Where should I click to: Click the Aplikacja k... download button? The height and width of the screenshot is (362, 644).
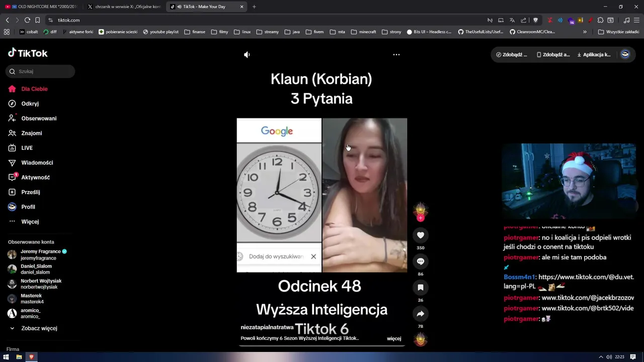pos(594,55)
